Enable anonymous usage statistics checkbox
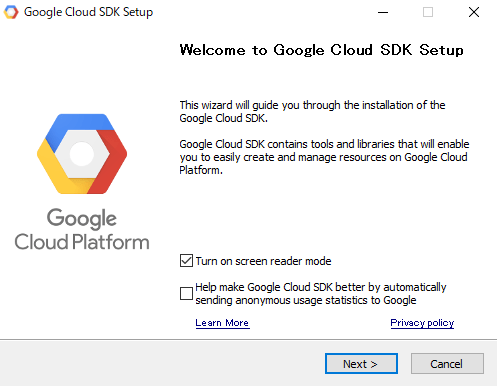 [186, 294]
